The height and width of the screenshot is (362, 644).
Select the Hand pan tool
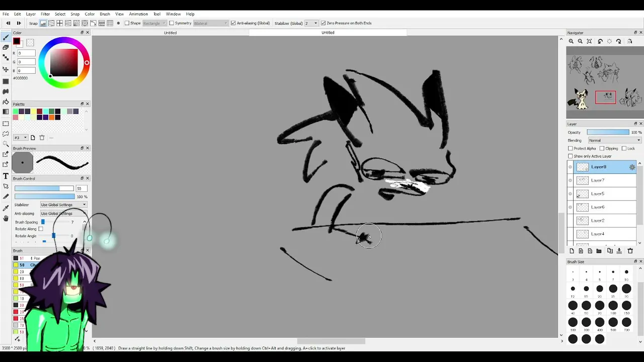[x=6, y=218]
